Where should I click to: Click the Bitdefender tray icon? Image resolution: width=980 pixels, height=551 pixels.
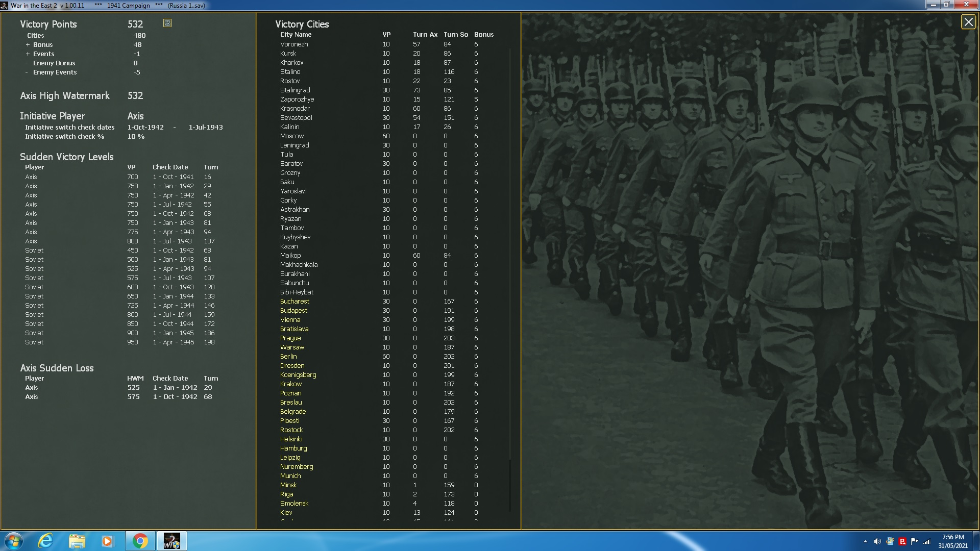[x=902, y=541]
